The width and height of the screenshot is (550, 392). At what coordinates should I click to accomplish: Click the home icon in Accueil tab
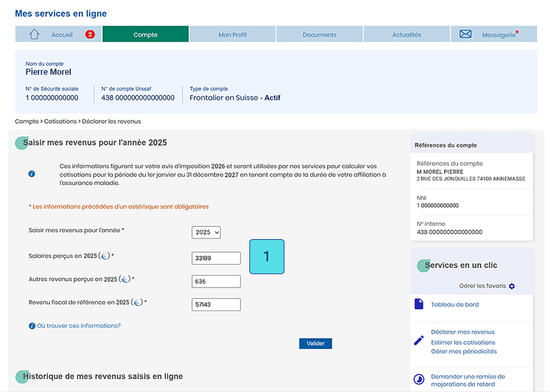34,34
